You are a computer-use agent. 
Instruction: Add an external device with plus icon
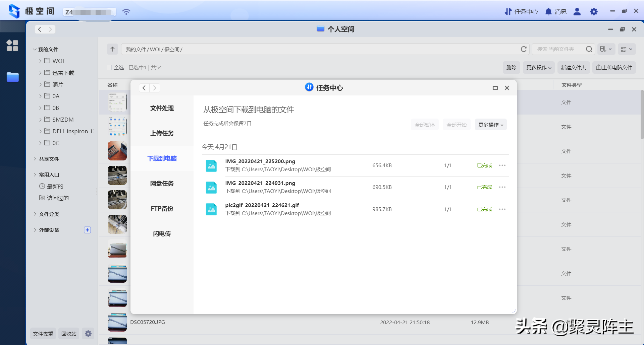click(x=87, y=230)
